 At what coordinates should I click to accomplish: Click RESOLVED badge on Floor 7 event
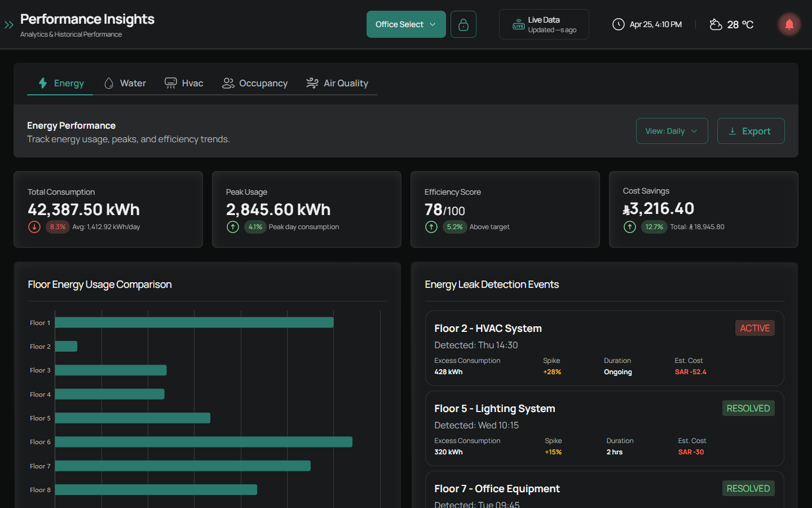coord(748,488)
